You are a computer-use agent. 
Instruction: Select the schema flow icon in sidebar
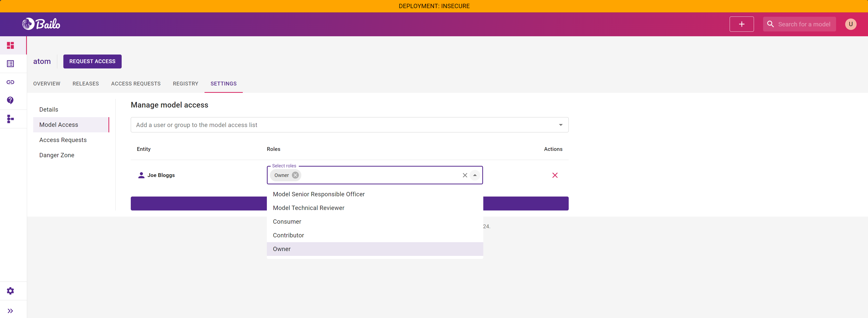click(x=10, y=119)
